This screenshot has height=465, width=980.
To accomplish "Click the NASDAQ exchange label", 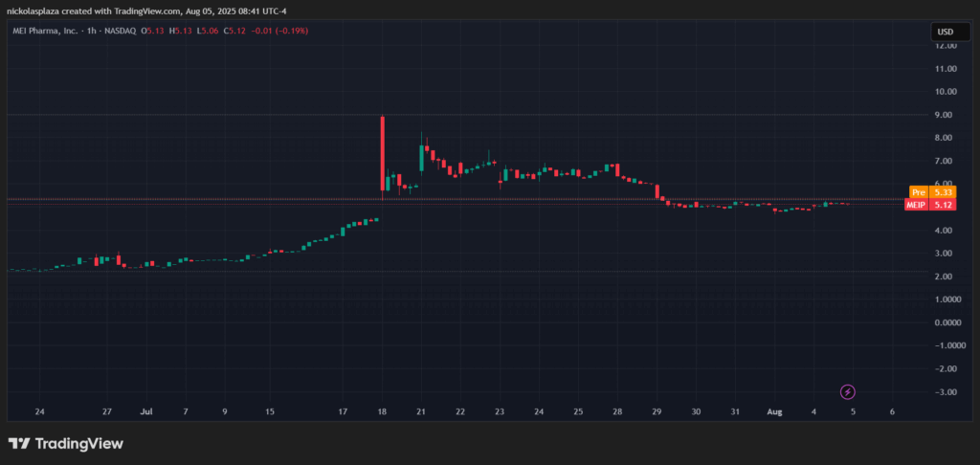I will pos(120,31).
